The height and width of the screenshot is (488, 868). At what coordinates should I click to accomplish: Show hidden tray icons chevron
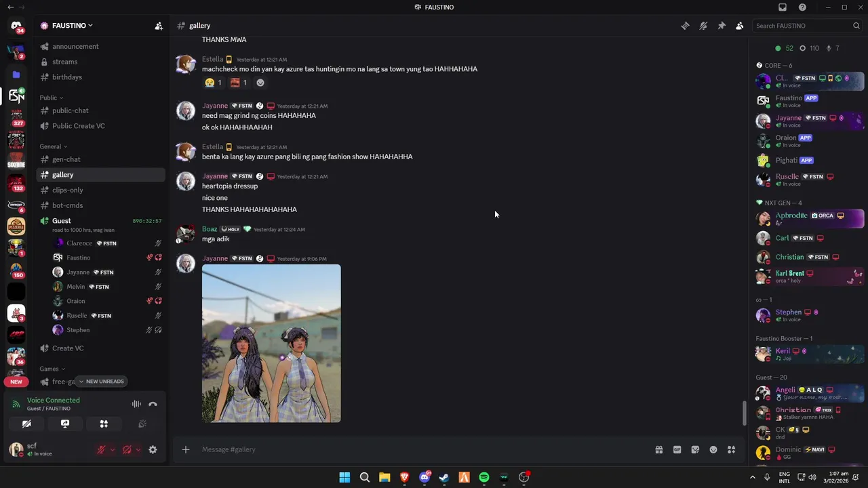click(x=752, y=477)
